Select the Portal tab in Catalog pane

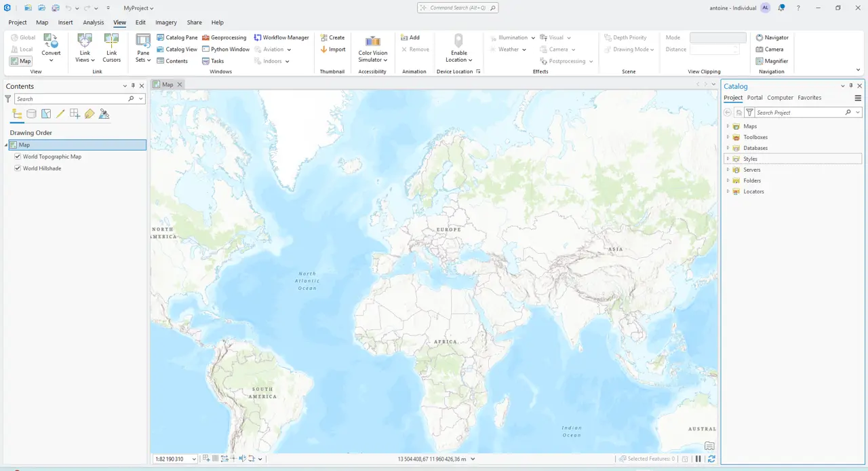(x=755, y=98)
